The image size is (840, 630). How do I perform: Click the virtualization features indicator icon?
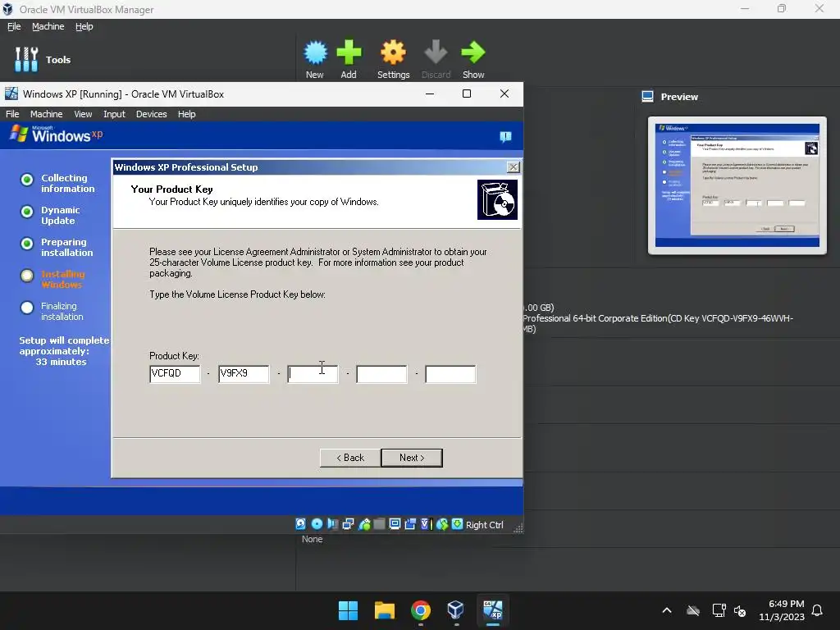click(426, 524)
